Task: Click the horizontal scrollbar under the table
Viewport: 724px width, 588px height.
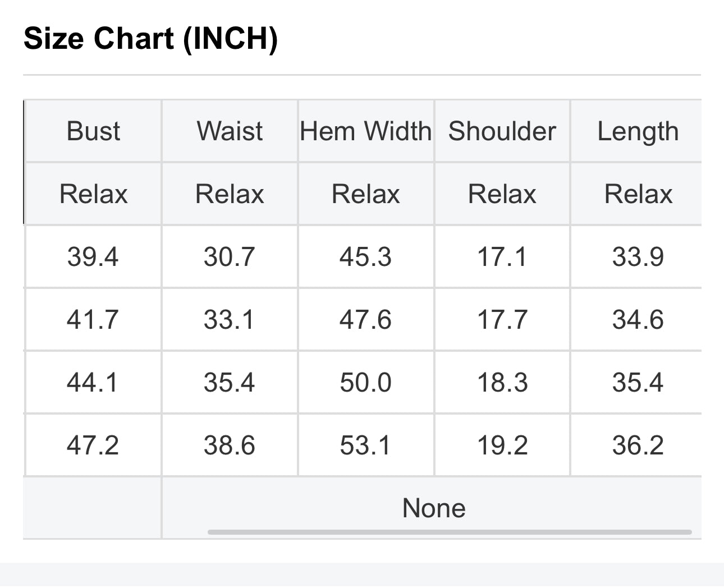Action: (449, 532)
